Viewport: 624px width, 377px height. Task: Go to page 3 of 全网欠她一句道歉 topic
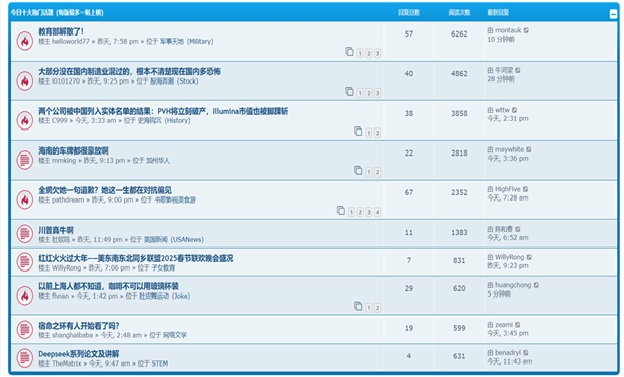click(x=369, y=212)
